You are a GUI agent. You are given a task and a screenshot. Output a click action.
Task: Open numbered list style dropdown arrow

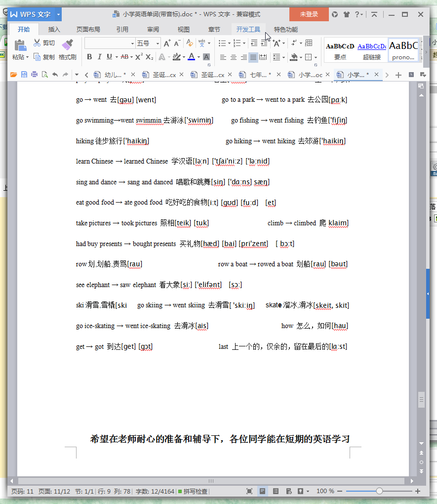point(244,43)
